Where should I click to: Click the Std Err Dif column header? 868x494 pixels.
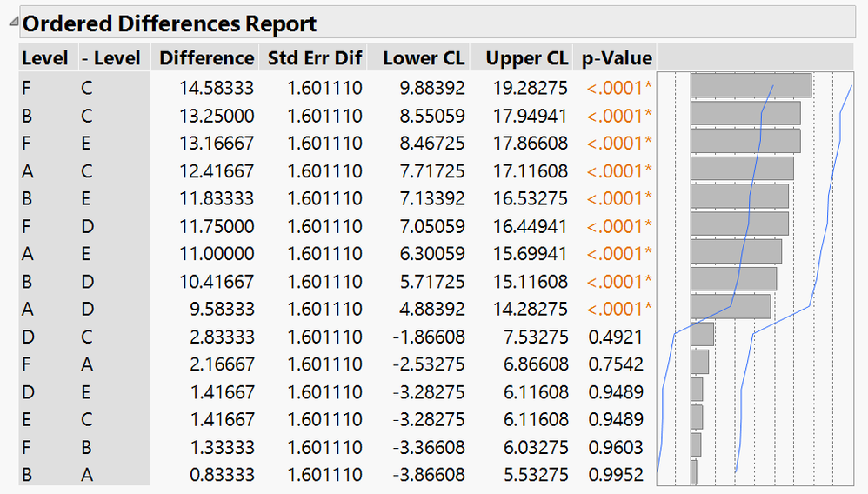point(315,58)
